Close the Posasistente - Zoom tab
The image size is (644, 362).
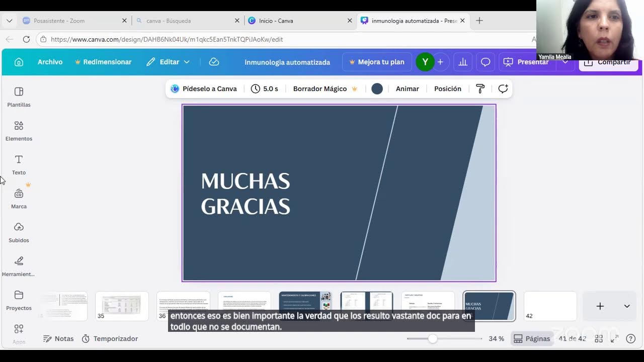(124, 21)
